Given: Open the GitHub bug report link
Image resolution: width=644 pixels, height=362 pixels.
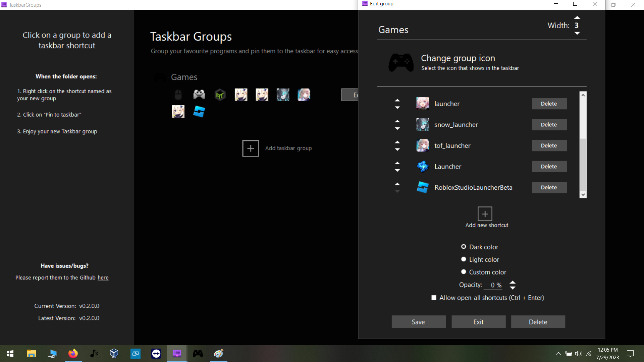Looking at the screenshot, I should coord(103,277).
